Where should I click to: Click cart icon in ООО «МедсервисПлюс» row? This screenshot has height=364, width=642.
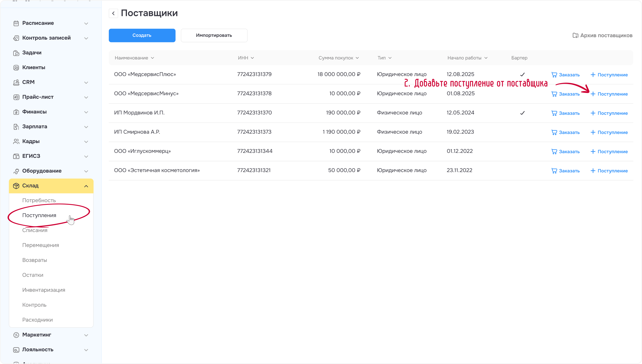(x=554, y=75)
